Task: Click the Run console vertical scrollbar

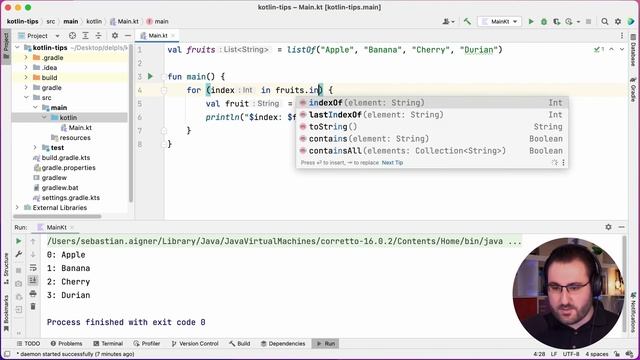Action: point(624,284)
